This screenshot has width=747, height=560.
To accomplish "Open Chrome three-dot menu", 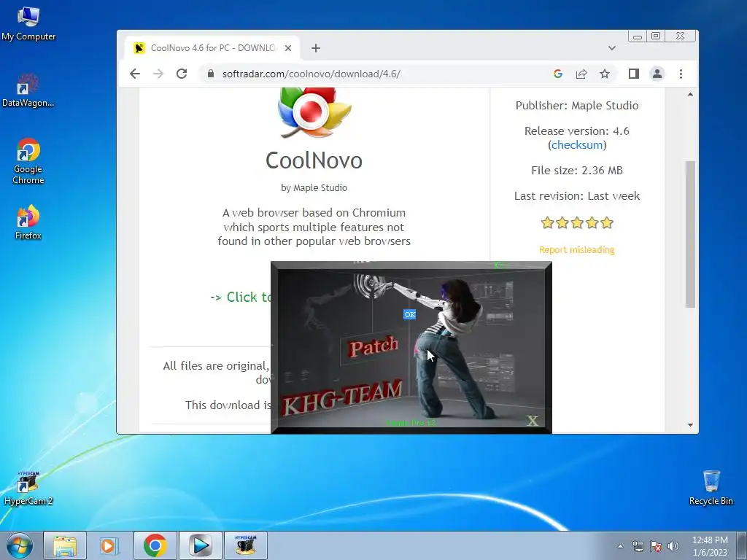I will [x=681, y=74].
